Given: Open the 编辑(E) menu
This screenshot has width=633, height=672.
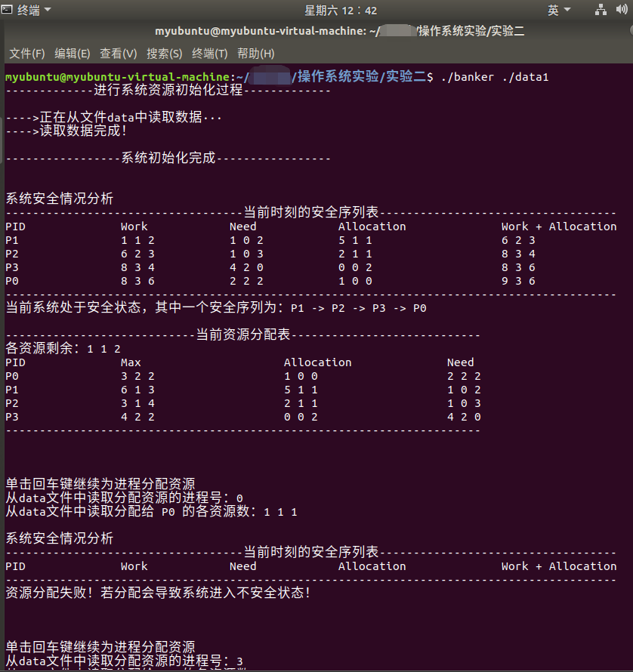Looking at the screenshot, I should click(72, 54).
